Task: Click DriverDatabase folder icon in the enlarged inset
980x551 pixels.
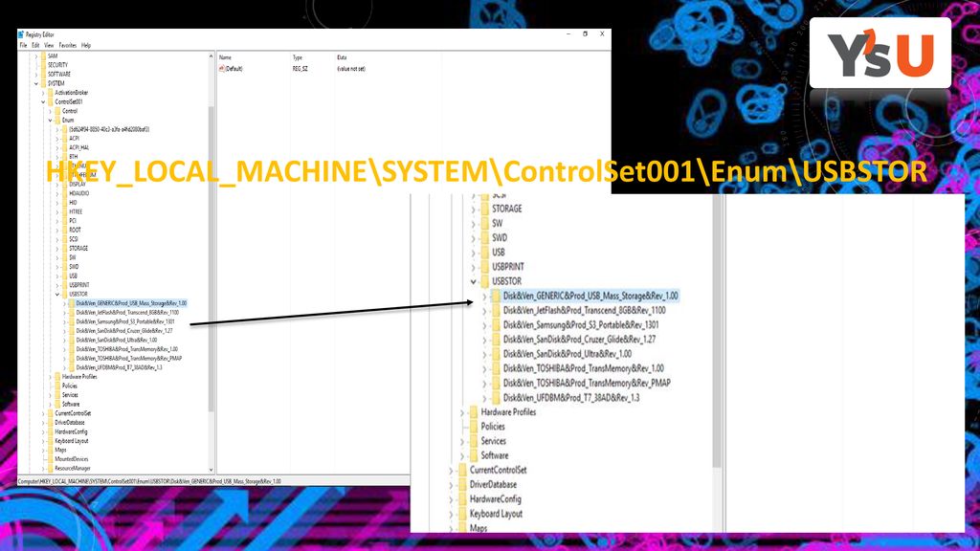Action: [x=462, y=485]
